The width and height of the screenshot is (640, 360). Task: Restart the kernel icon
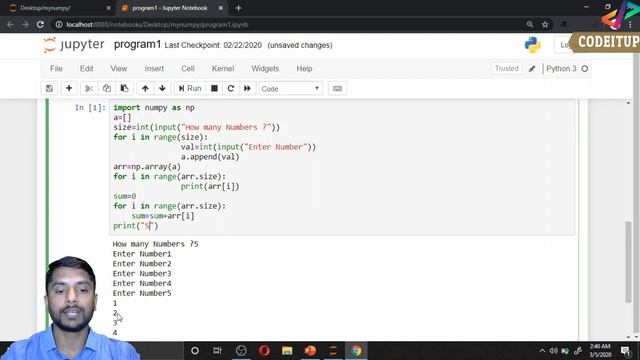pos(231,89)
